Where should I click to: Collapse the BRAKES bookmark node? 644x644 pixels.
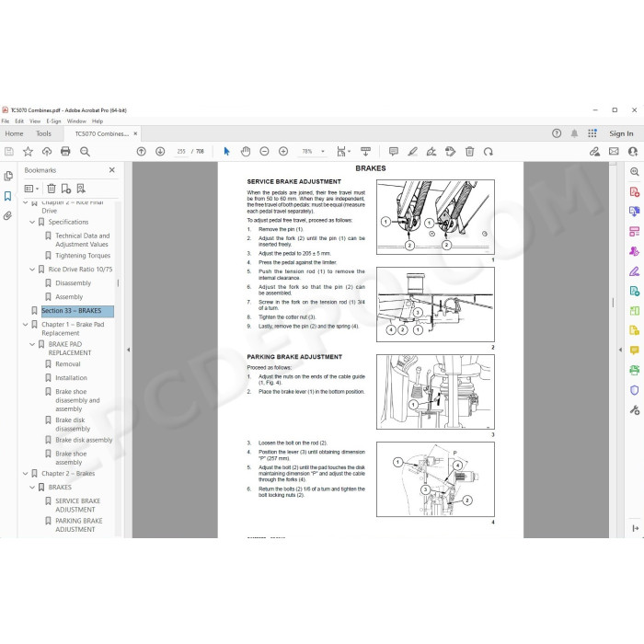32,487
